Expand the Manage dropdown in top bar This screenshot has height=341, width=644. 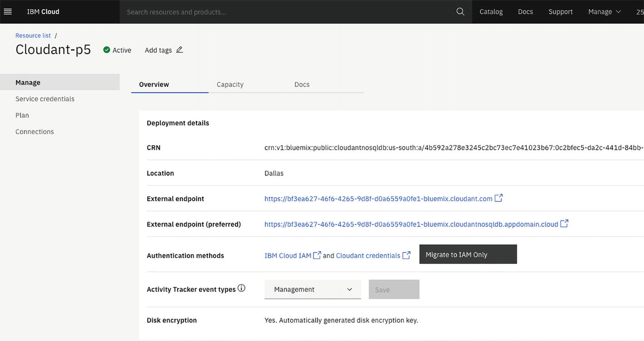pos(604,12)
